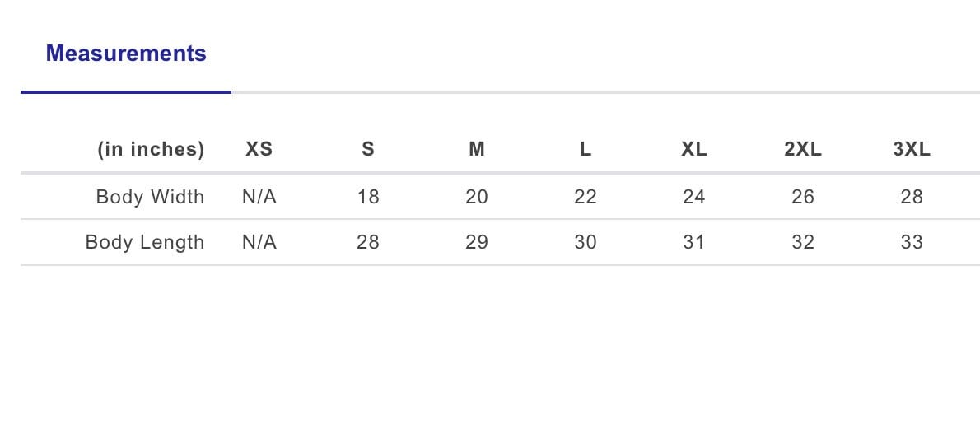The height and width of the screenshot is (429, 980).
Task: Click the Body Length row label
Action: point(145,242)
